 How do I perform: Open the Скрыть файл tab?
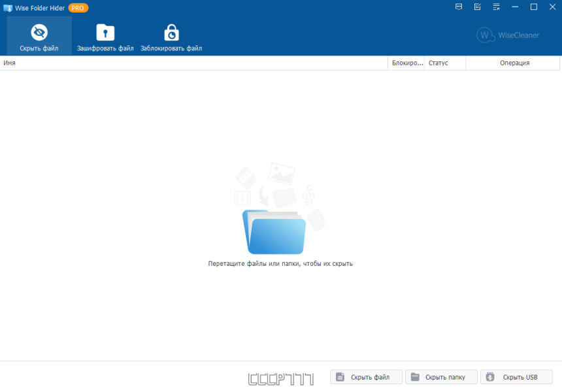click(x=39, y=36)
